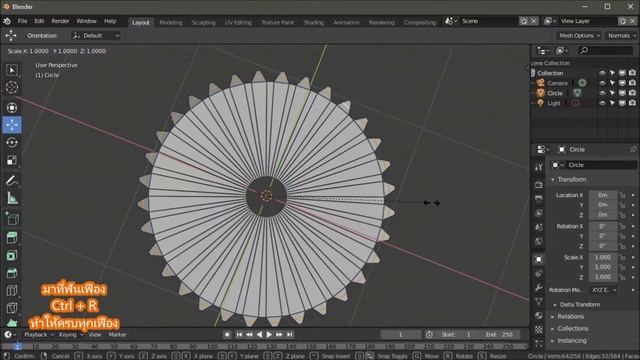Viewport: 640px width, 360px height.
Task: Open the Edit menu
Action: coord(39,21)
